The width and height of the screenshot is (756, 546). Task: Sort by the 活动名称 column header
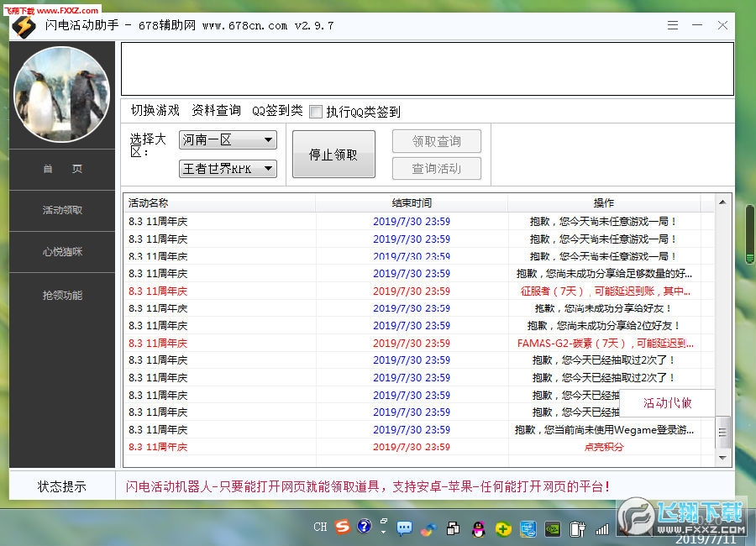[219, 202]
